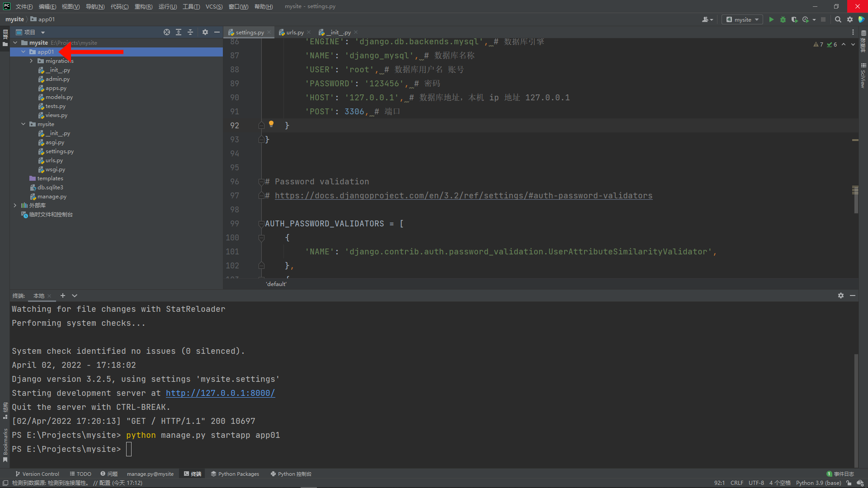This screenshot has height=488, width=868.
Task: Hide the project tool window
Action: coord(217,32)
